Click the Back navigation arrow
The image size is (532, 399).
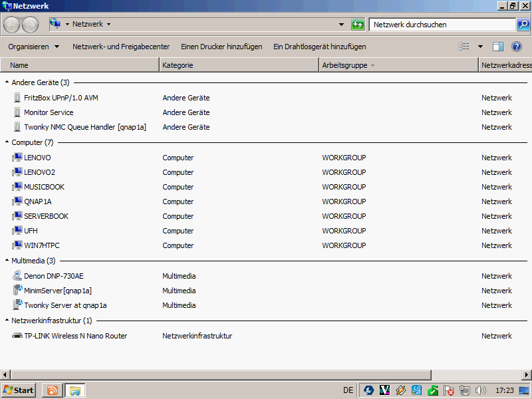click(12, 25)
